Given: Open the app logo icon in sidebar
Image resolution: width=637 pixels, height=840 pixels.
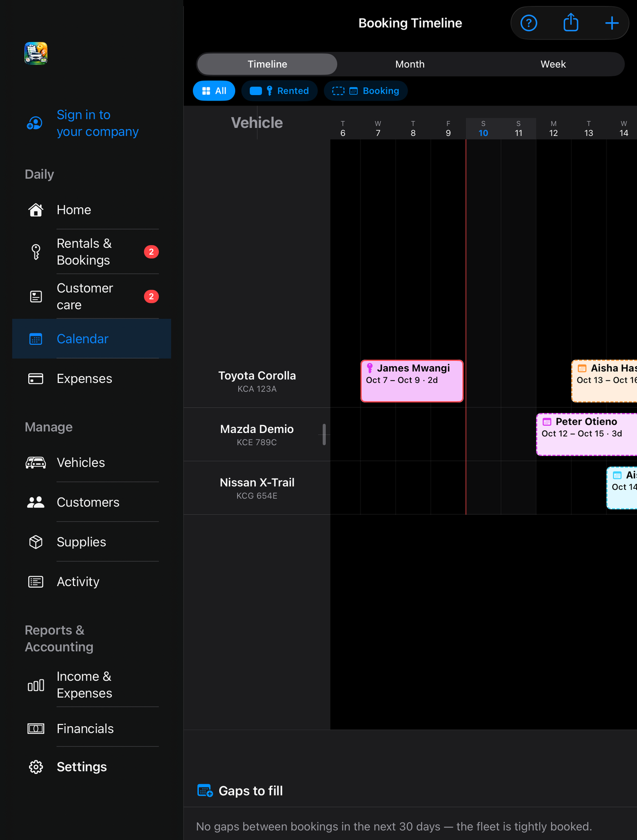Looking at the screenshot, I should coord(36,53).
